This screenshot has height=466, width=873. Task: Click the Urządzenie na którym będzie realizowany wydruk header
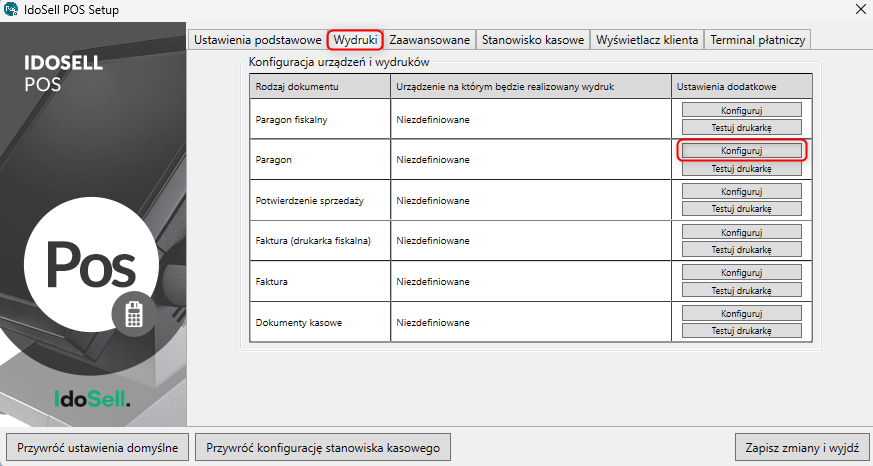pos(531,86)
